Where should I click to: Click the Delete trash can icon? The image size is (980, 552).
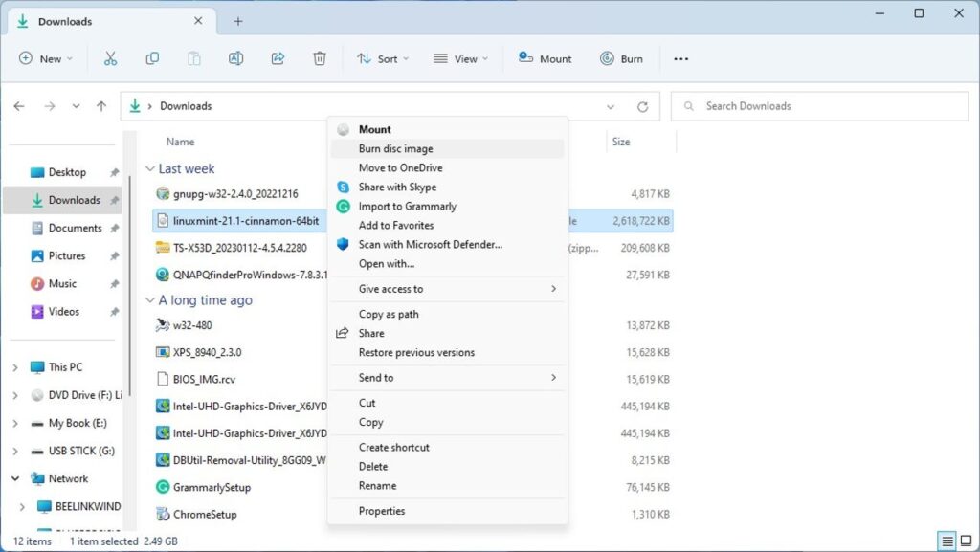coord(320,58)
